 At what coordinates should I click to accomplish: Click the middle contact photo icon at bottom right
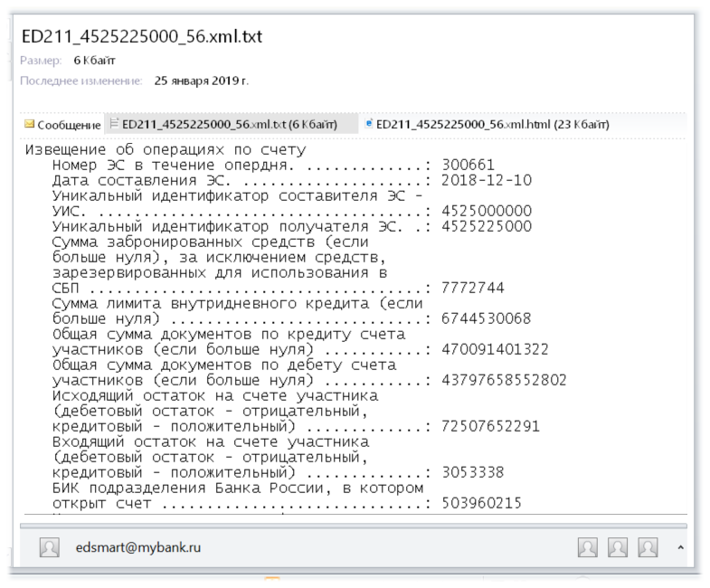(x=618, y=547)
